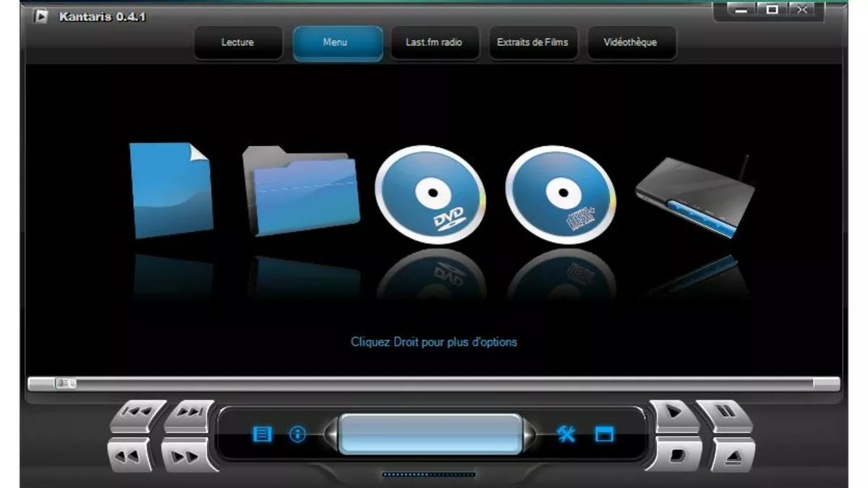Image resolution: width=868 pixels, height=488 pixels.
Task: Open a folder using the blue folder icon
Action: [x=301, y=190]
